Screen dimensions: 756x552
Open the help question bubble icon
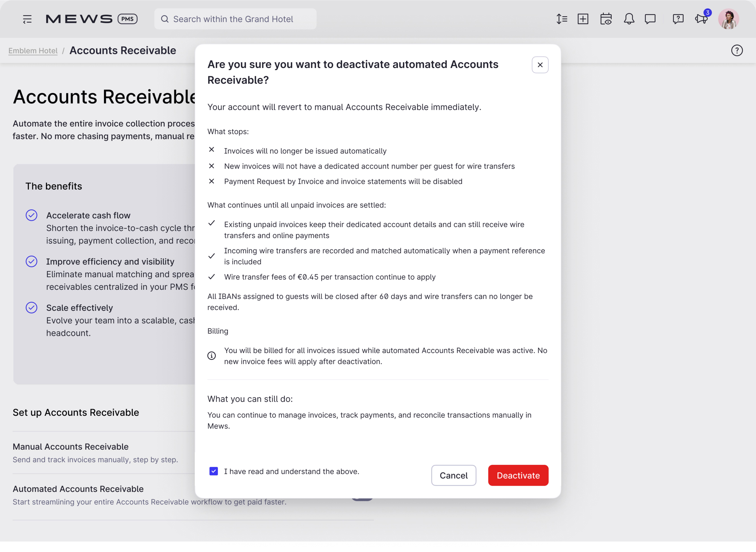coord(678,19)
